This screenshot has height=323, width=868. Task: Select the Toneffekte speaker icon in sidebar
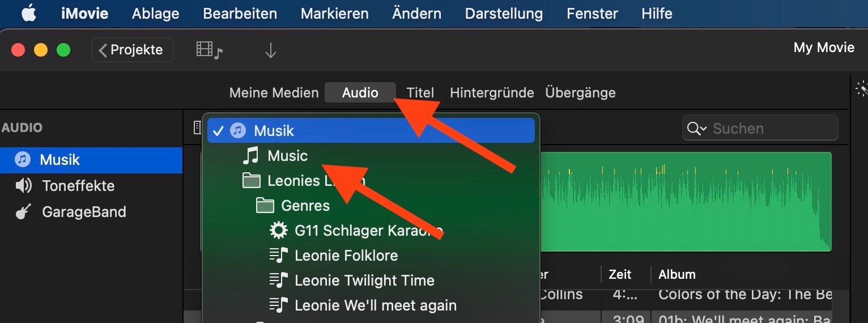click(x=23, y=186)
